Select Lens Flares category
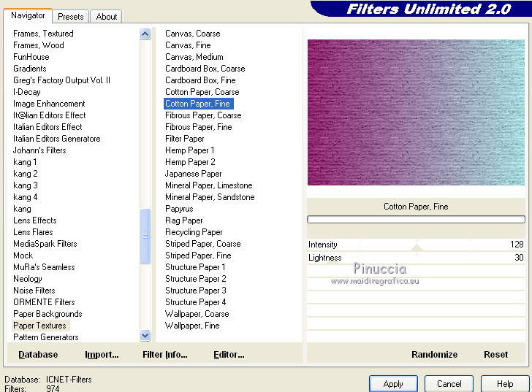This screenshot has width=532, height=392. [x=33, y=232]
